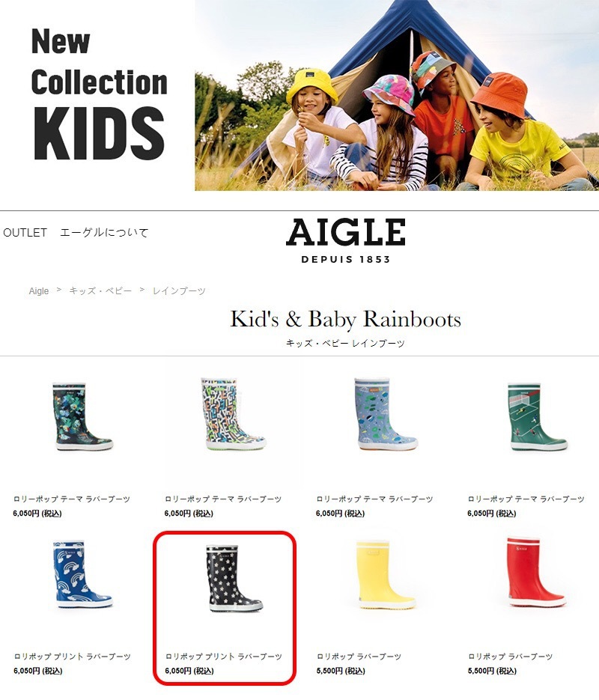View the light blue print boot image
The image size is (599, 700).
pos(386,413)
